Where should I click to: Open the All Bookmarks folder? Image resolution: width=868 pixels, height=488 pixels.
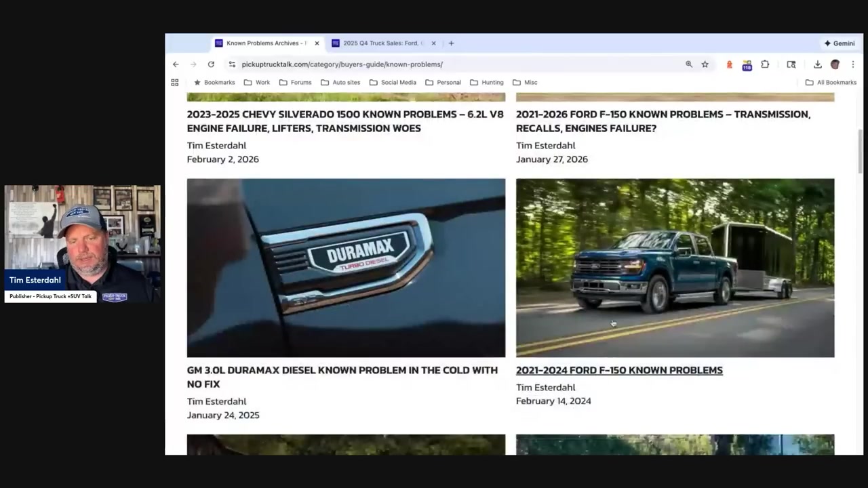(x=831, y=83)
